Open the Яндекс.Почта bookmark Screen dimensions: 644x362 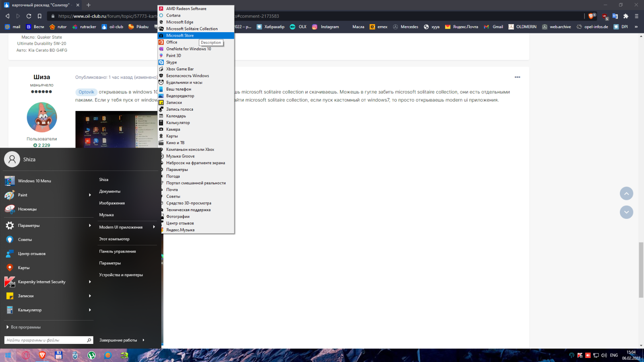(x=462, y=27)
